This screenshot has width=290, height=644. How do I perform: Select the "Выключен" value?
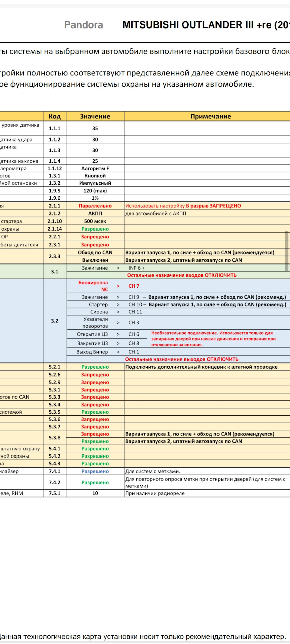point(95,260)
